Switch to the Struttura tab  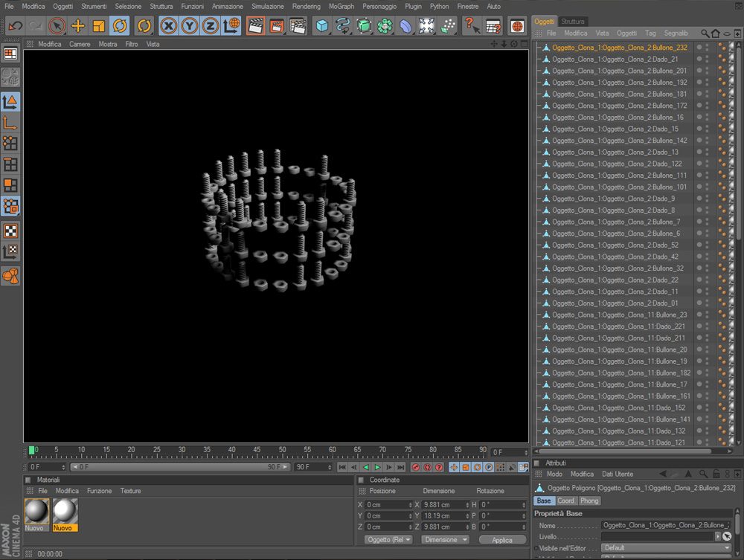tap(573, 22)
